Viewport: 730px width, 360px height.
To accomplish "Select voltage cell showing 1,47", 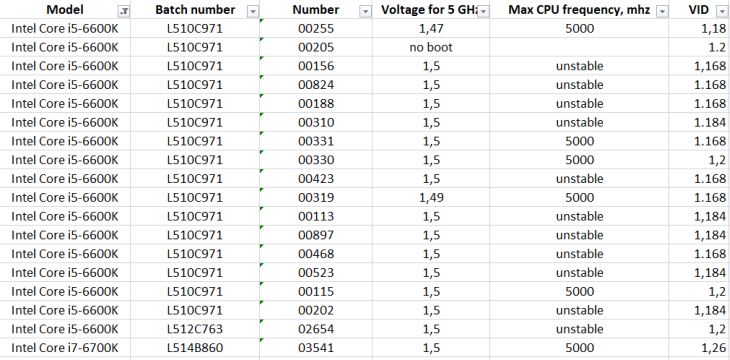I will click(431, 29).
